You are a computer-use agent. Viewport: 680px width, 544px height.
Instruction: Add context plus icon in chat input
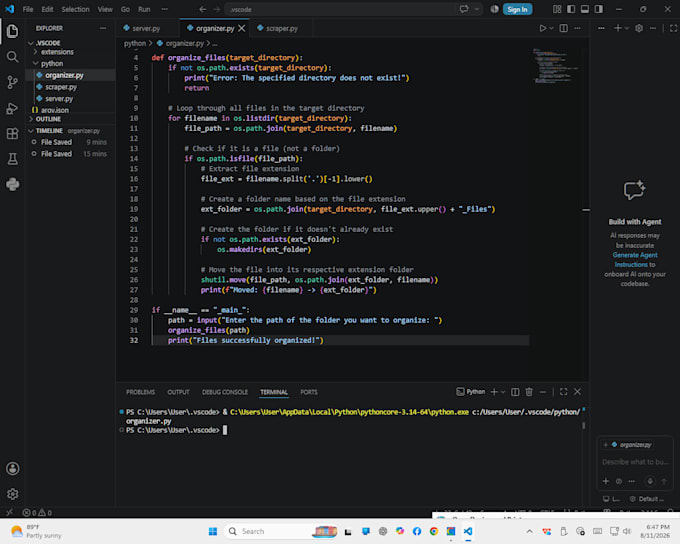606,481
